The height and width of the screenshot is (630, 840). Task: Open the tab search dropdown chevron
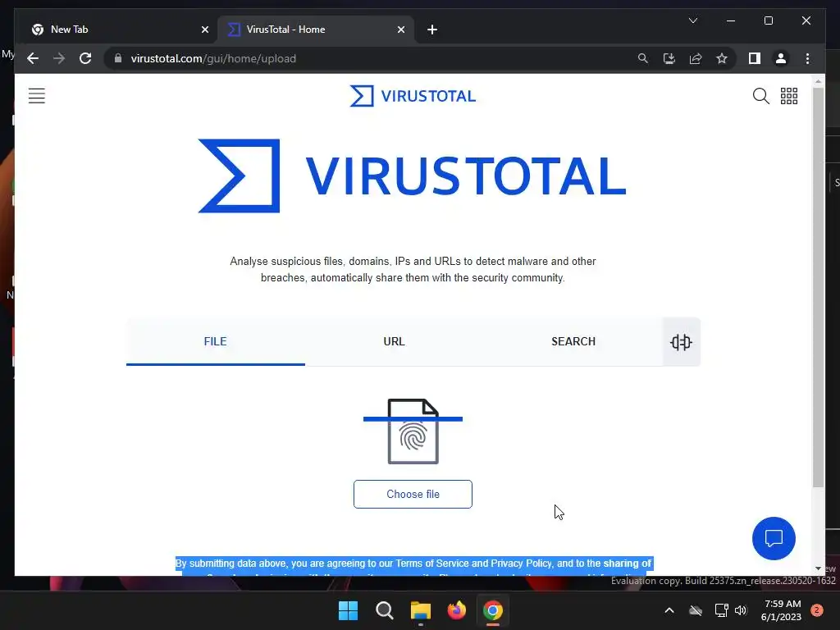pyautogui.click(x=692, y=21)
